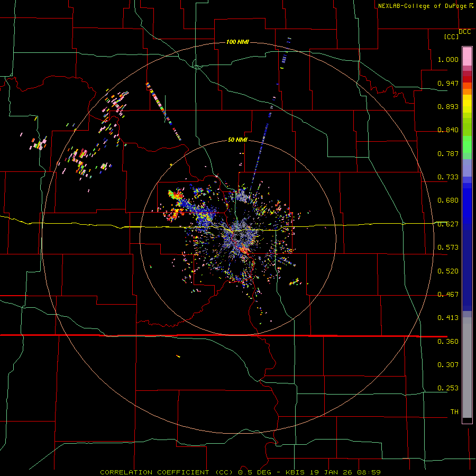Click the 0.680 scale value
This screenshot has height=476, width=476.
448,200
